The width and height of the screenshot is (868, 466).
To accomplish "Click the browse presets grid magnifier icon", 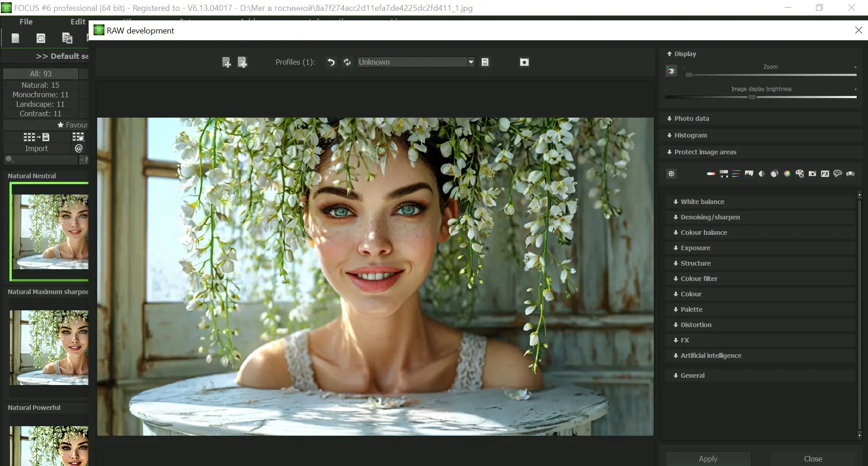I will [x=78, y=137].
